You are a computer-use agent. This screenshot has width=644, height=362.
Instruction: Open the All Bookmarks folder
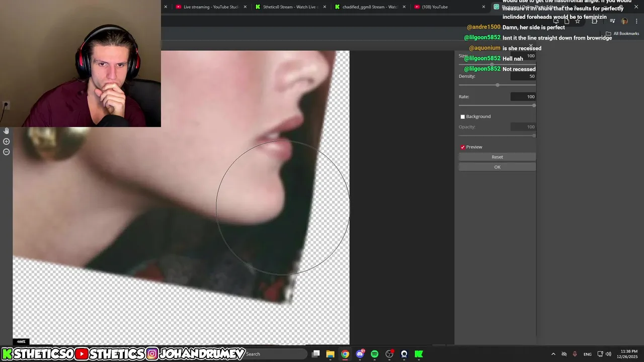click(622, 34)
